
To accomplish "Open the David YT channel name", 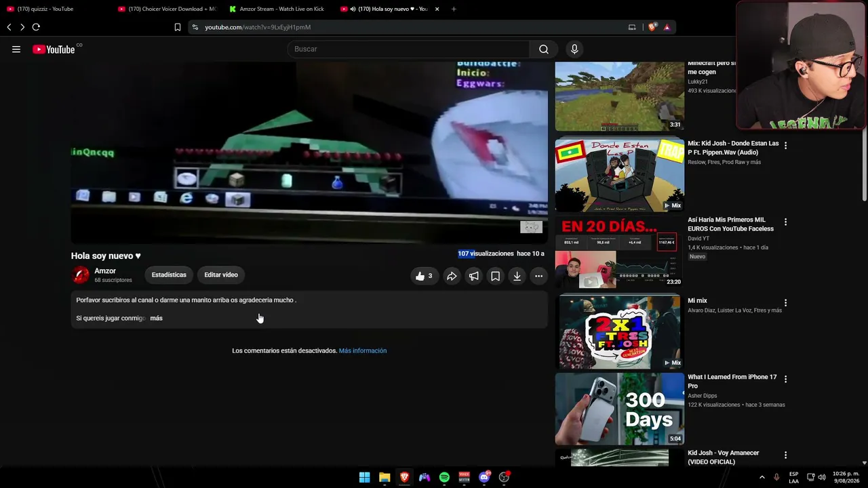I will point(698,239).
